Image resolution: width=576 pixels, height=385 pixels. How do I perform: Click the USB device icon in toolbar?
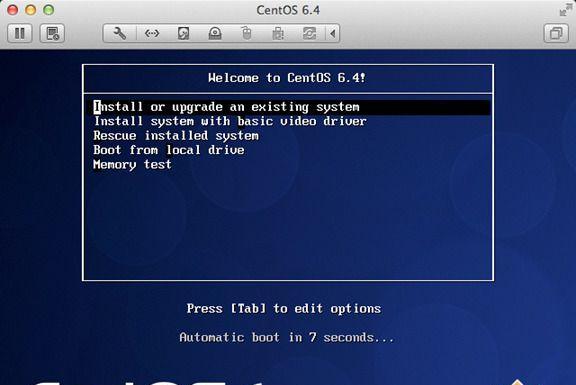278,33
